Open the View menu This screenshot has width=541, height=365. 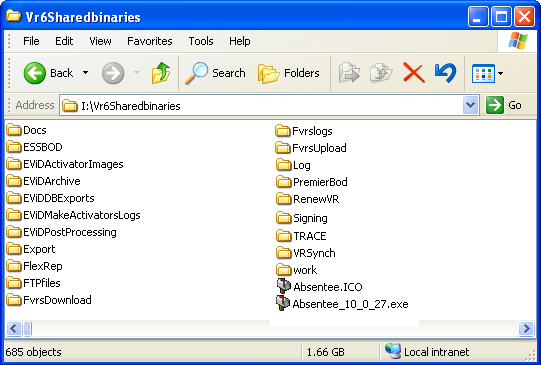pos(100,41)
